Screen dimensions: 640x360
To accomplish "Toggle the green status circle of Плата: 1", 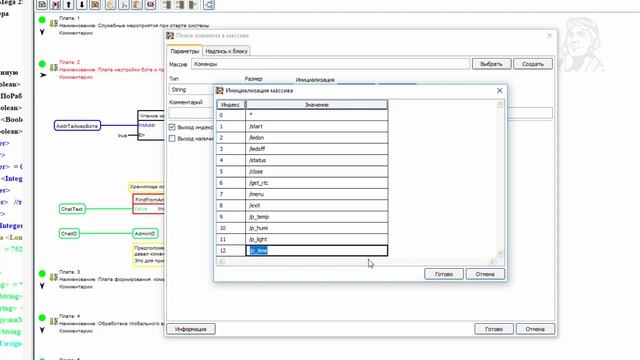I will pyautogui.click(x=42, y=20).
